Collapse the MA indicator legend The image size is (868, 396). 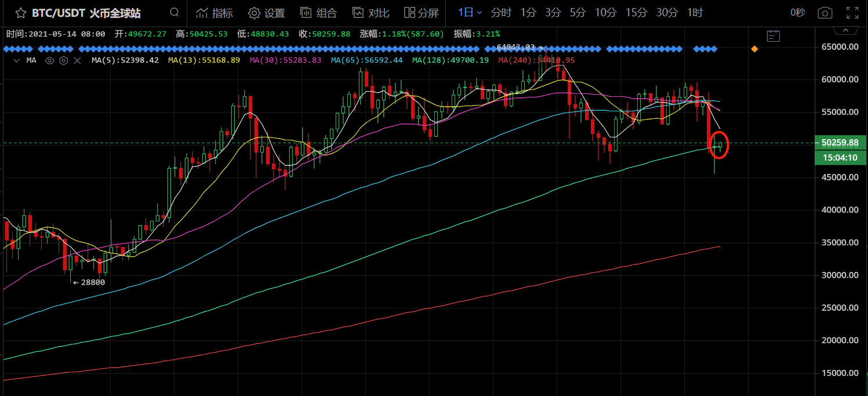point(16,60)
